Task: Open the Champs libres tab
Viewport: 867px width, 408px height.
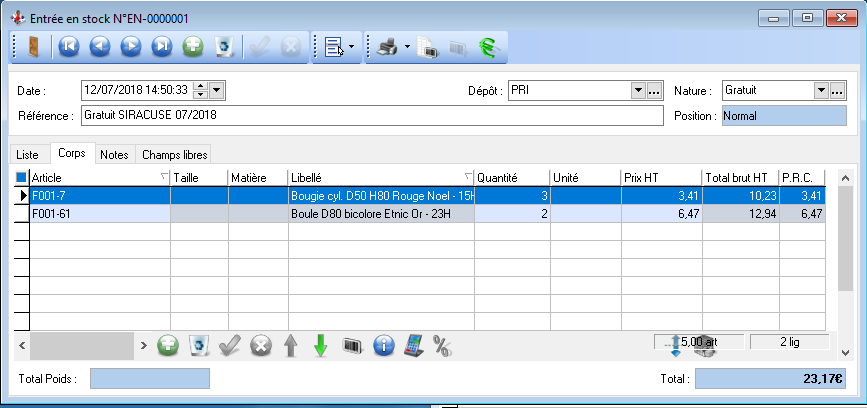Action: click(x=173, y=155)
